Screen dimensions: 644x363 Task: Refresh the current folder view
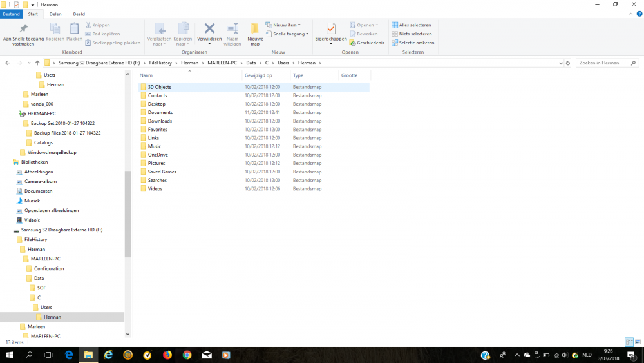tap(567, 63)
